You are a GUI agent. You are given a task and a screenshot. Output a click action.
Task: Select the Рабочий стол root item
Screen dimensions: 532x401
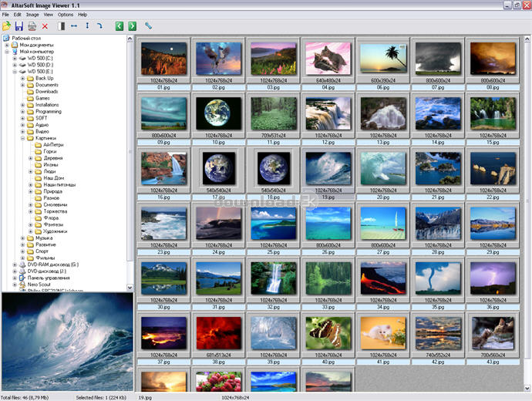tap(26, 39)
